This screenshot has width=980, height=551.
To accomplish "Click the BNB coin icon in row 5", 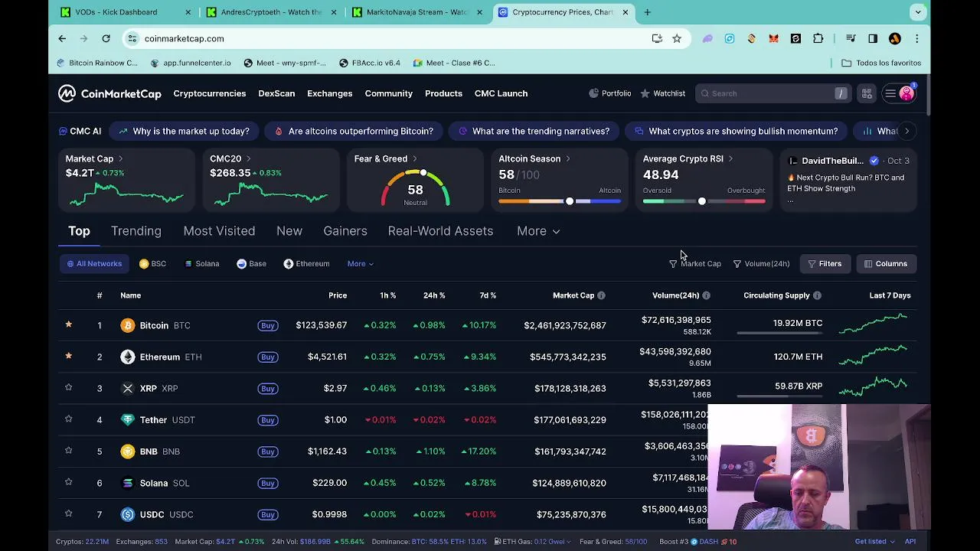I will click(128, 452).
